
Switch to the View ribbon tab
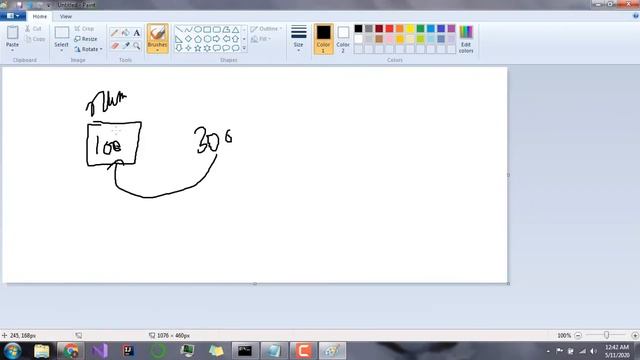65,16
